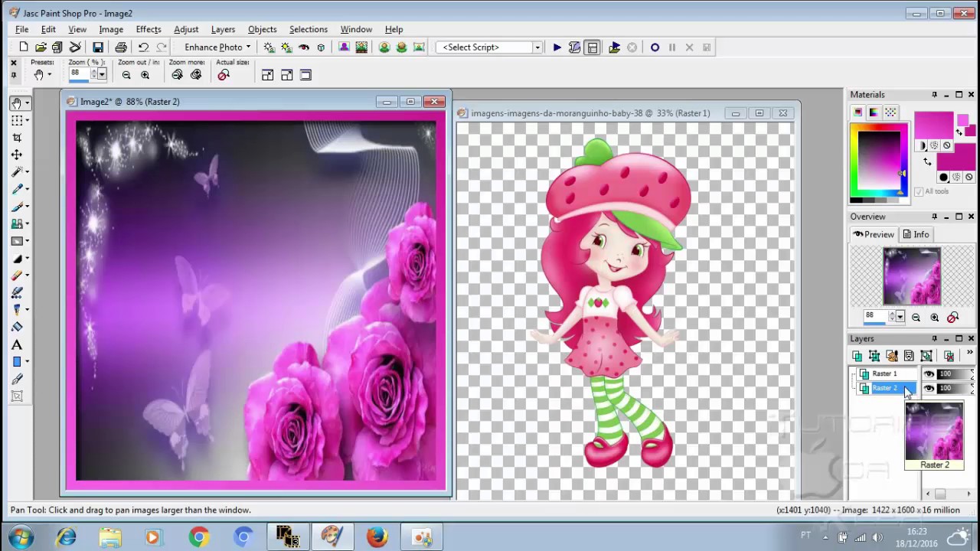Open the Zoom percent dropdown in tool options
The width and height of the screenshot is (980, 551).
click(102, 74)
